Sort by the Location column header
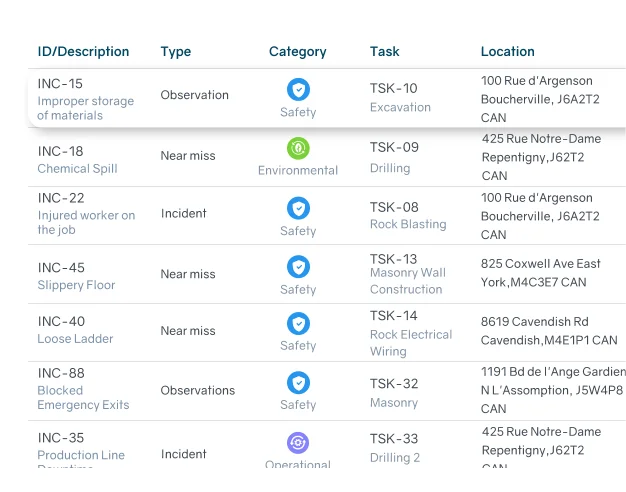The height and width of the screenshot is (492, 626). (507, 51)
